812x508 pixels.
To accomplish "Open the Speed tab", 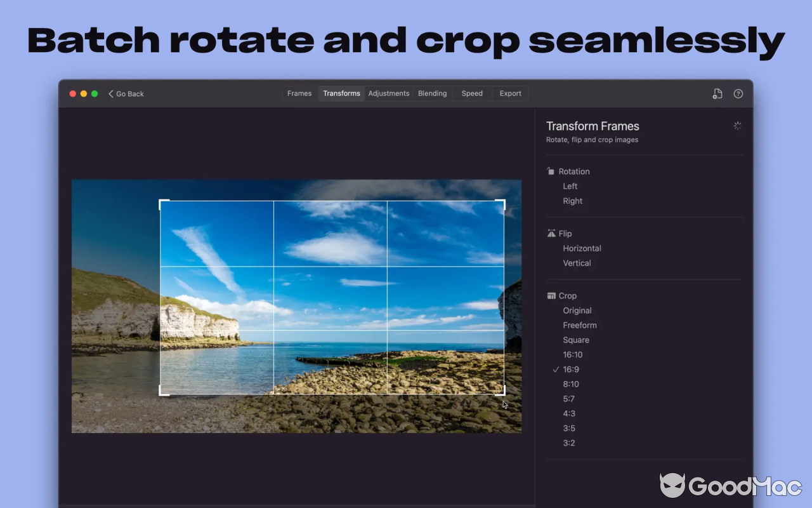I will (x=472, y=93).
